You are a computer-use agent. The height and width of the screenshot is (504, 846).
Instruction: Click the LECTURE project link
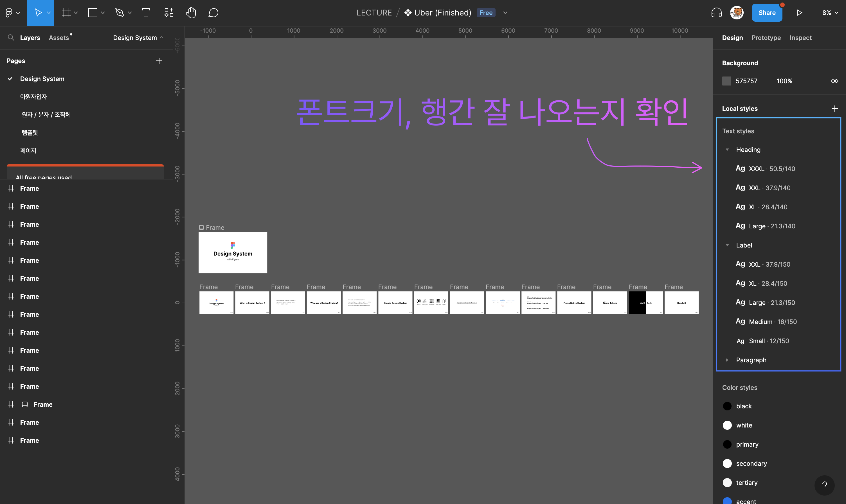point(374,13)
